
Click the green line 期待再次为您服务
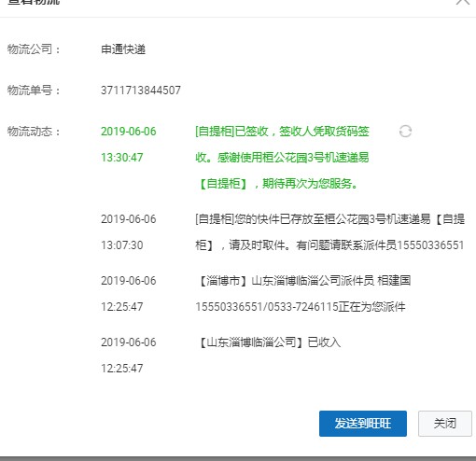(277, 184)
